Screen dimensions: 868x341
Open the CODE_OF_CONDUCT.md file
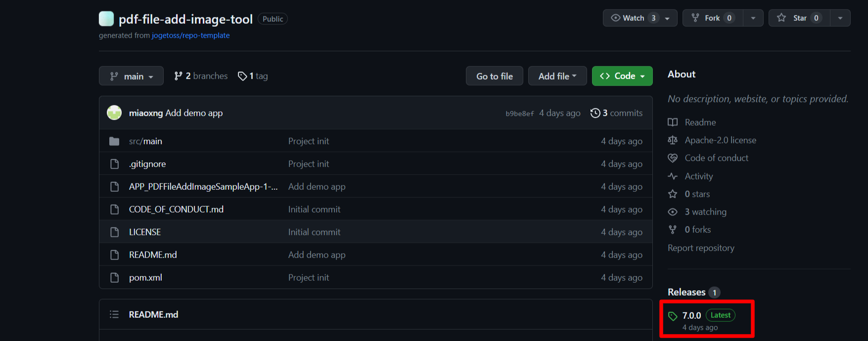[x=176, y=210]
